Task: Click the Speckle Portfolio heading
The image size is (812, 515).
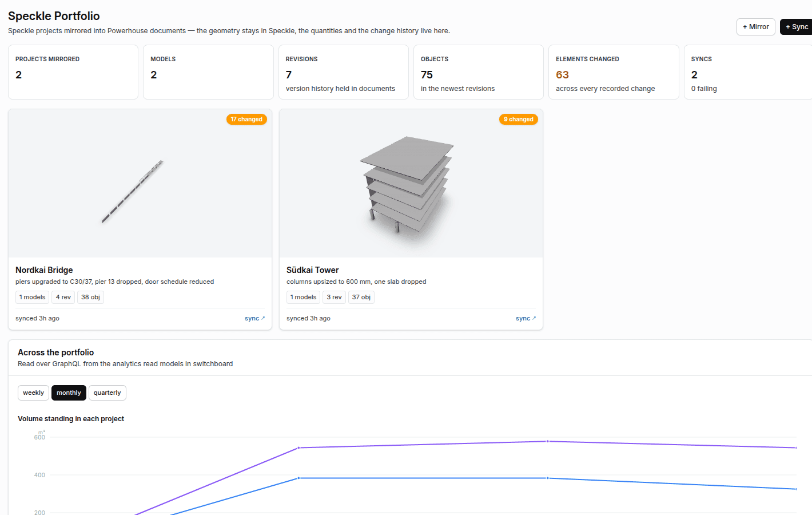Action: tap(54, 16)
